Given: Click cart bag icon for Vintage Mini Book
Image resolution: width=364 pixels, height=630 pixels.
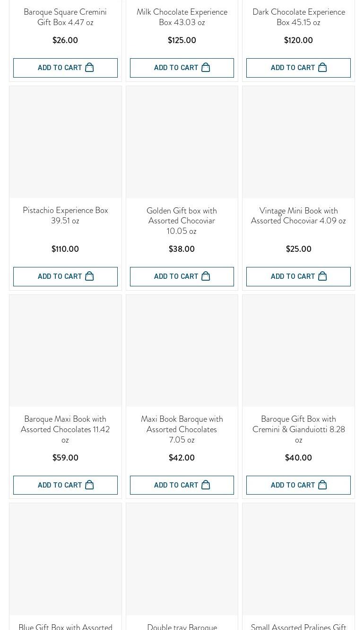Looking at the screenshot, I should pyautogui.click(x=322, y=276).
